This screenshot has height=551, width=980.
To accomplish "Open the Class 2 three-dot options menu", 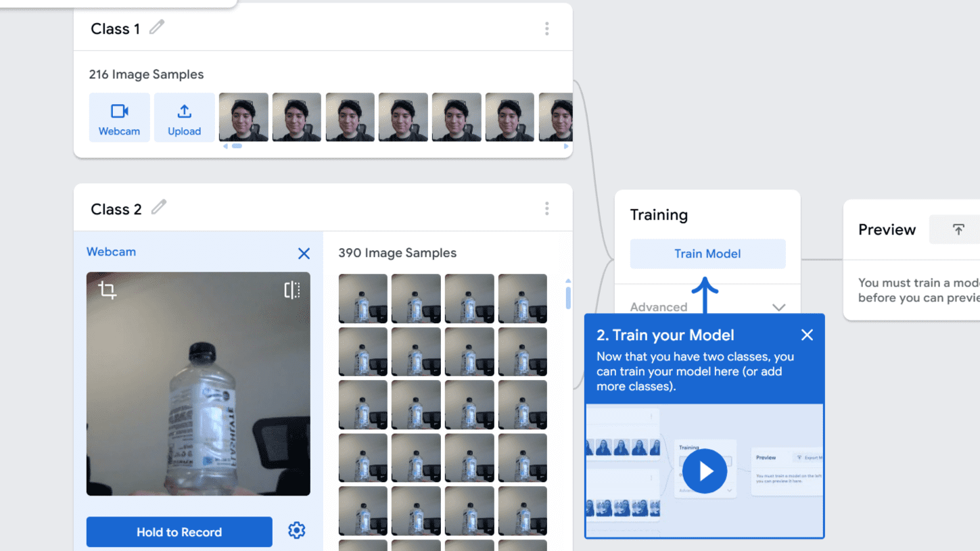I will 546,209.
